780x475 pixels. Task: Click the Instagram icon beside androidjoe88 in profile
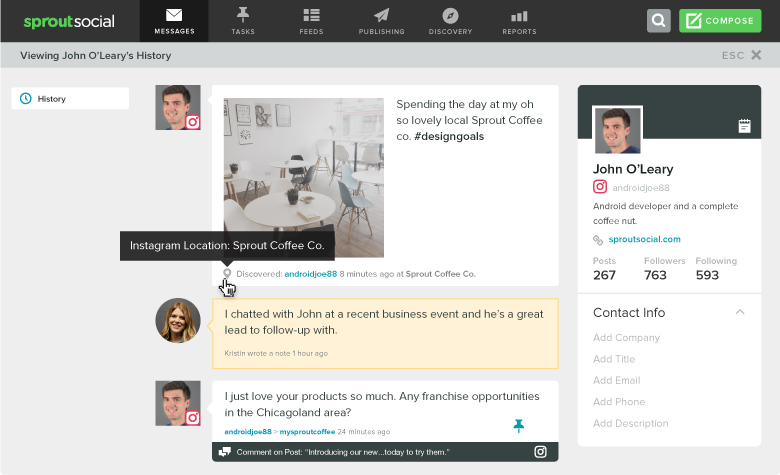point(600,187)
